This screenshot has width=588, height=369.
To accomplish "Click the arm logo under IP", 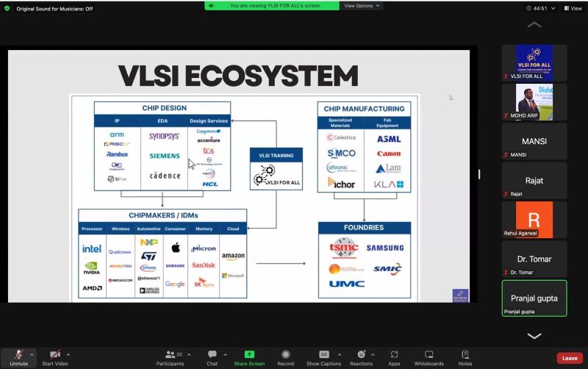I will [117, 135].
